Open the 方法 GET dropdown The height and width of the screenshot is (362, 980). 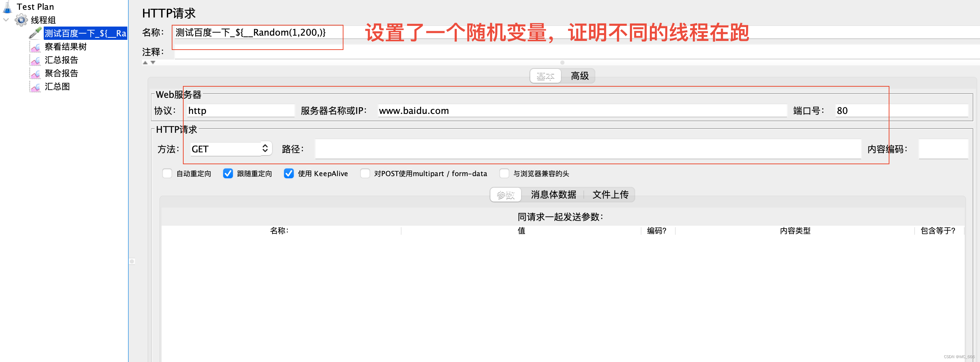(x=231, y=149)
